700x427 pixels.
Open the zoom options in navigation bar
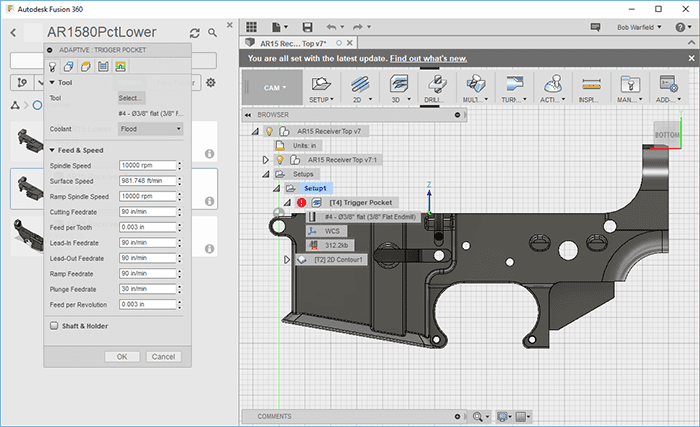point(481,417)
